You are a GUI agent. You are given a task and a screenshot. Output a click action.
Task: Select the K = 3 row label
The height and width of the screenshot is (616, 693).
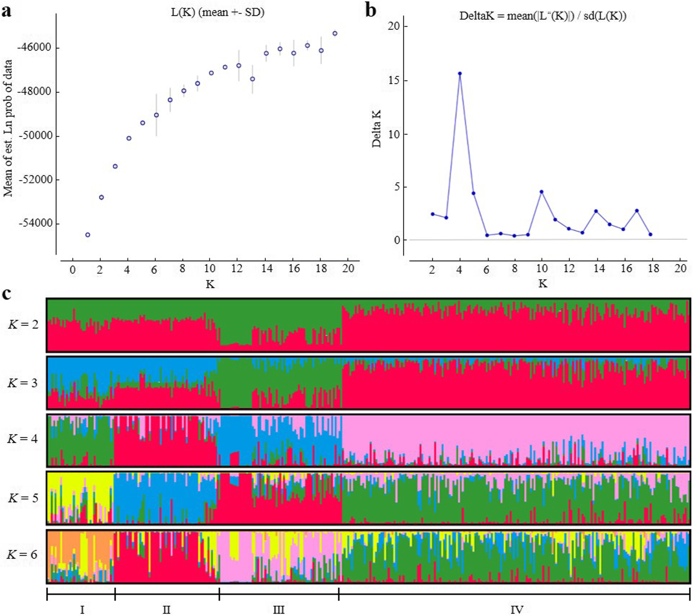pos(23,383)
